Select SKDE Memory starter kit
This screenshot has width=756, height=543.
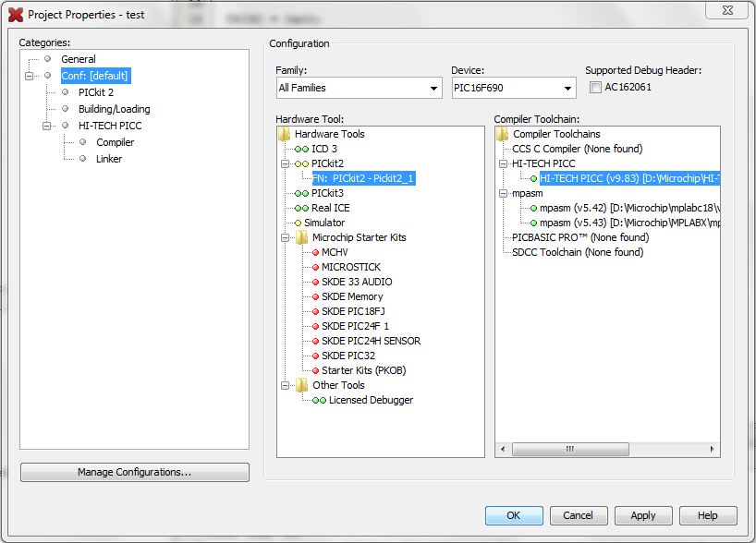click(352, 296)
